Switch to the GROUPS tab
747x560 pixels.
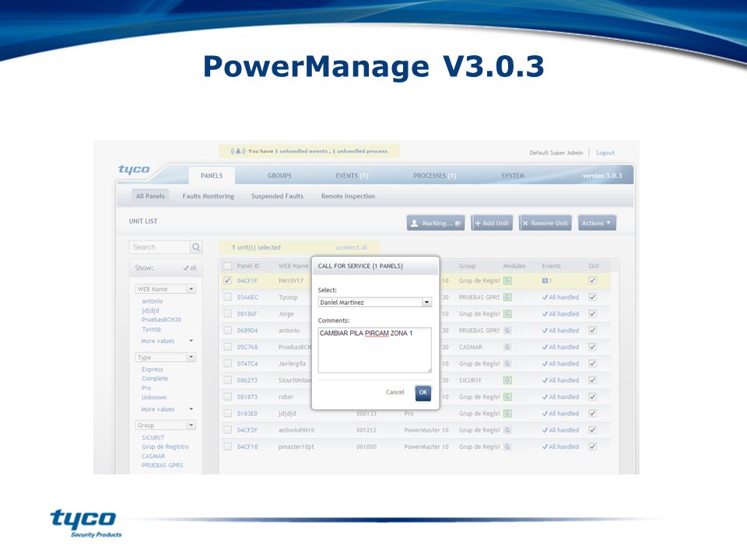[x=279, y=176]
